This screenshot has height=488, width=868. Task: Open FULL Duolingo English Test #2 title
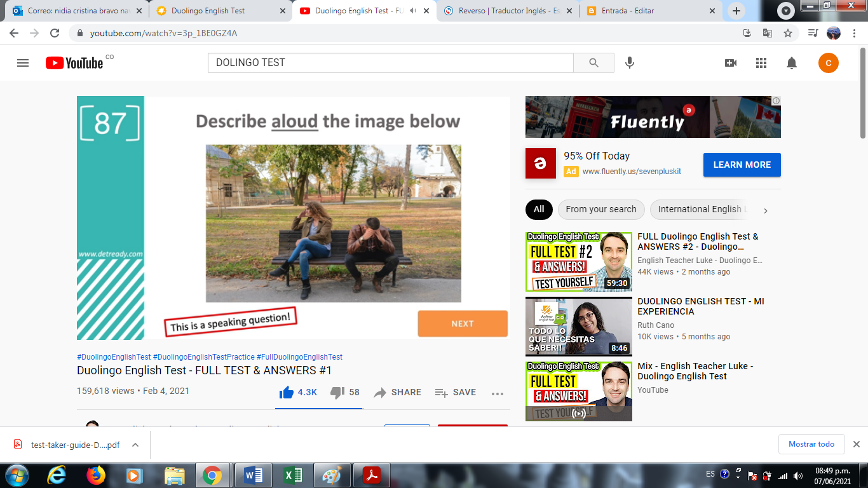(x=698, y=241)
